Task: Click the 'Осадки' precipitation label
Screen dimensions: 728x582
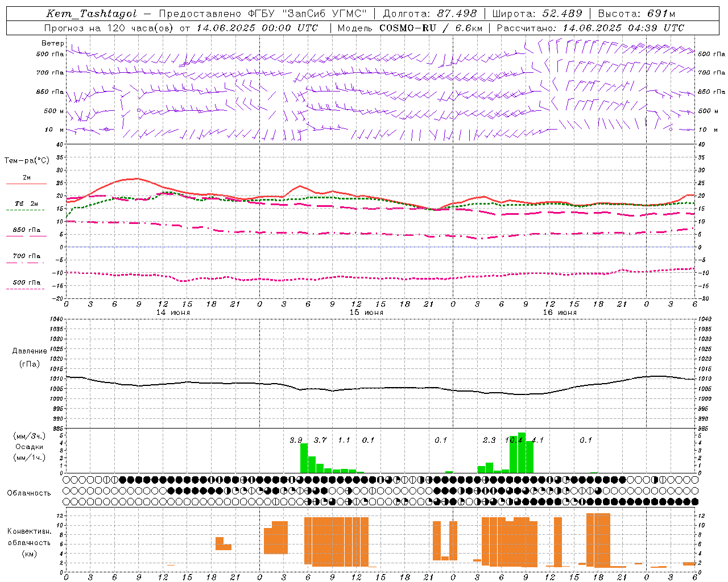Action: 28,447
